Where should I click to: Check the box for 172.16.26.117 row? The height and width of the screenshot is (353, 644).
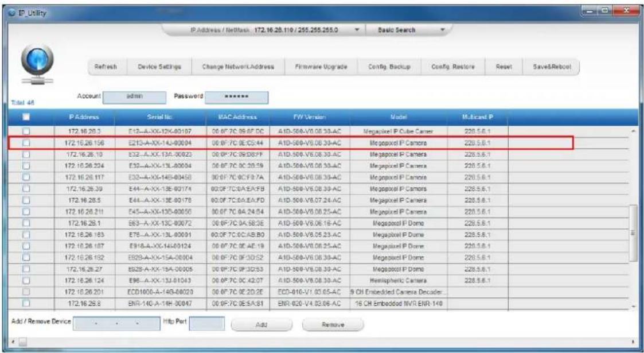[x=26, y=177]
